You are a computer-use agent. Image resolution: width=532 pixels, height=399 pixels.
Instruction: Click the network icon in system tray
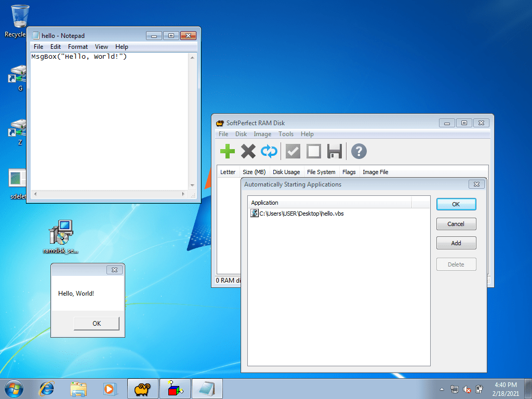pyautogui.click(x=454, y=389)
